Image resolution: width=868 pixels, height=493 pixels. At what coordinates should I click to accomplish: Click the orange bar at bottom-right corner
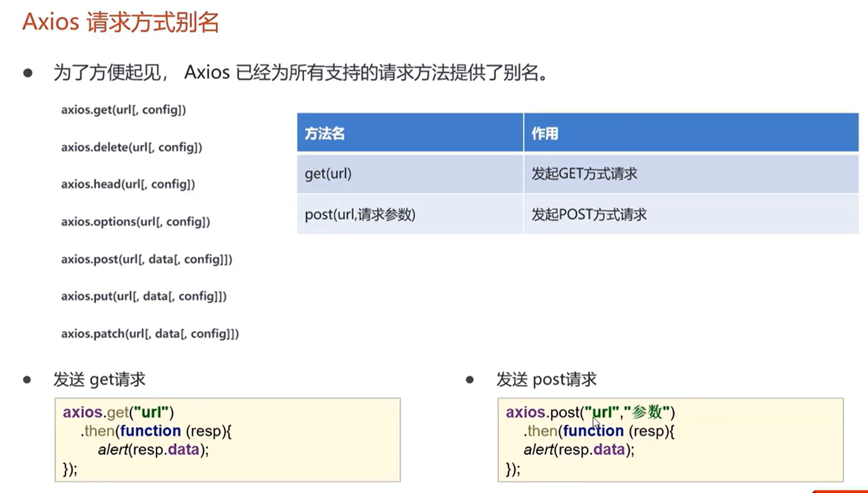coord(840,491)
